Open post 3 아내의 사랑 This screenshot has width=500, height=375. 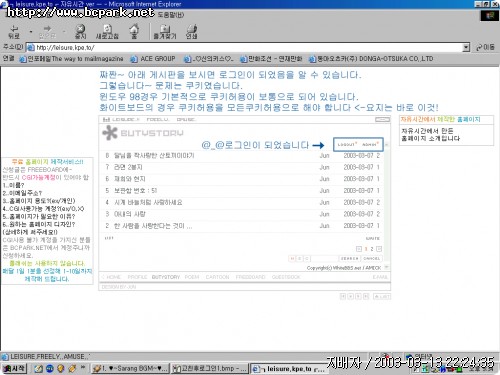tap(130, 214)
